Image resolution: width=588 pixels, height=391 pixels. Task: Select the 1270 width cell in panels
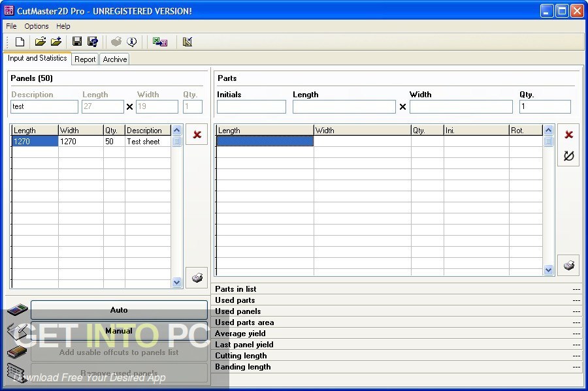coord(80,141)
